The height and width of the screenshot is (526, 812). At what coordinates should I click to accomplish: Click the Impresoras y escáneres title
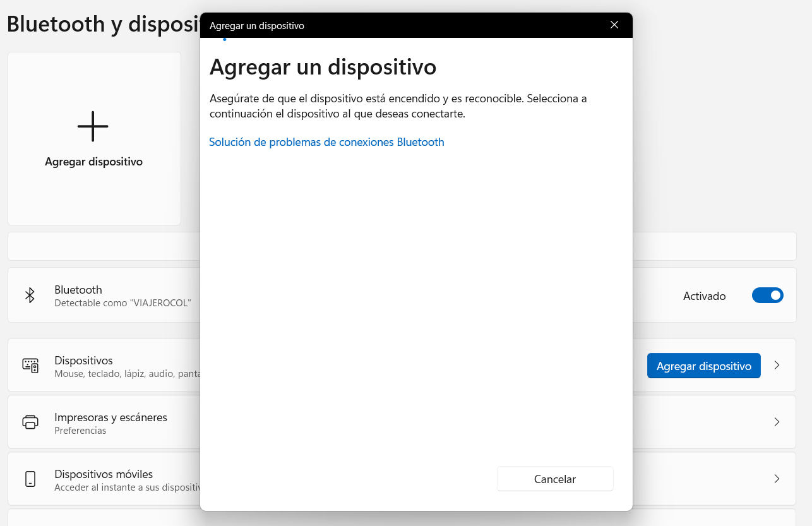tap(110, 417)
